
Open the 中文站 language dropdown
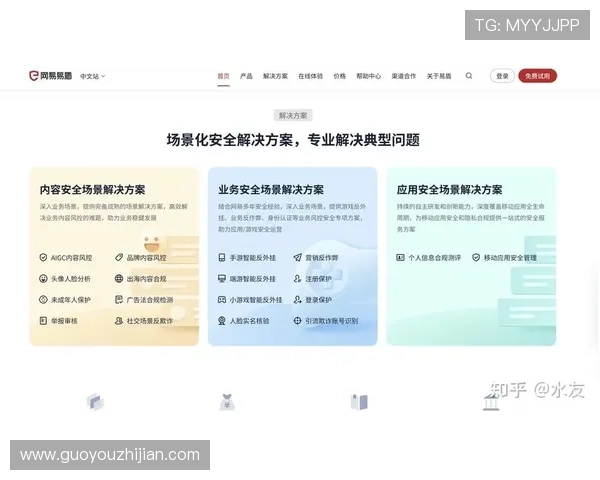pyautogui.click(x=93, y=76)
